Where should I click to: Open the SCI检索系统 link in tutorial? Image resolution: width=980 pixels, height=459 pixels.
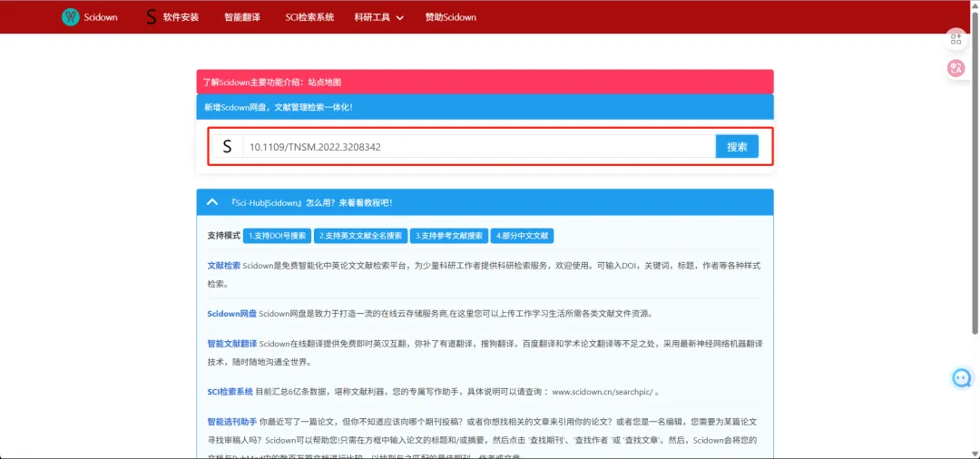coord(230,392)
